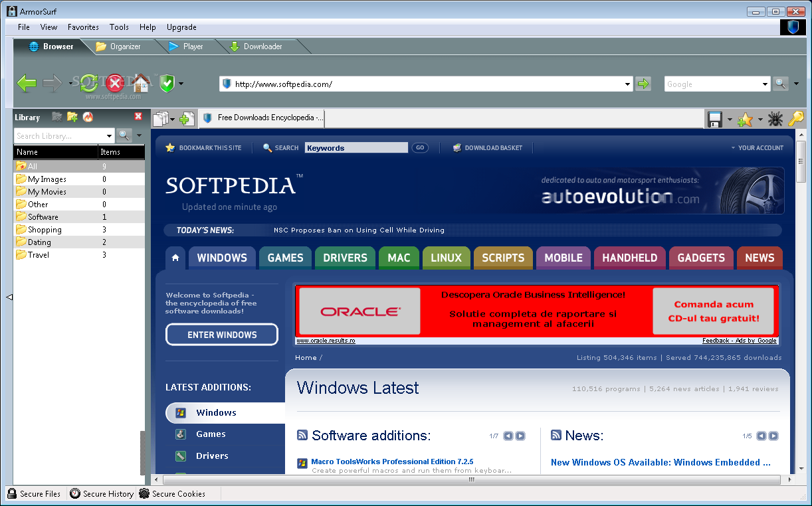Image resolution: width=812 pixels, height=506 pixels.
Task: Add a favorite with the star icon
Action: 746,120
